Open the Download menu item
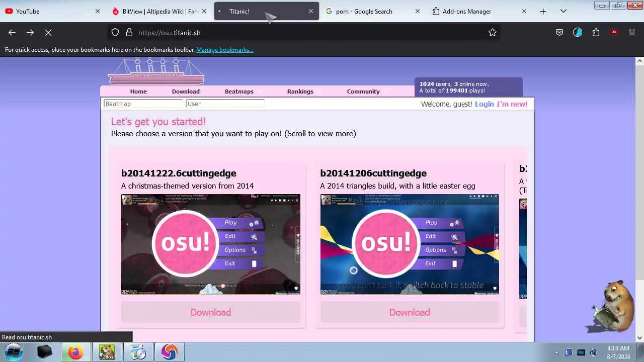This screenshot has height=362, width=644. click(186, 92)
